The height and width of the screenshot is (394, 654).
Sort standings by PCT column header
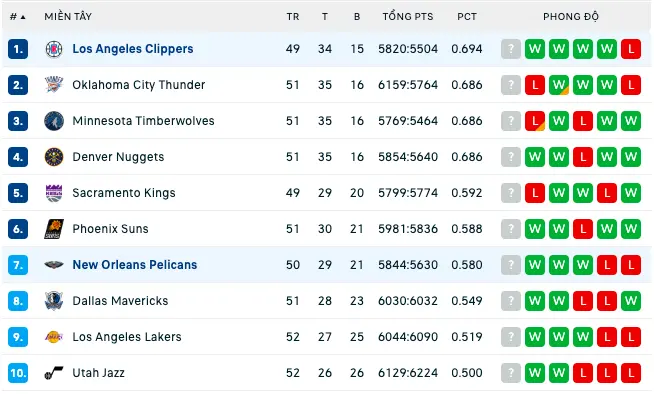click(x=467, y=17)
